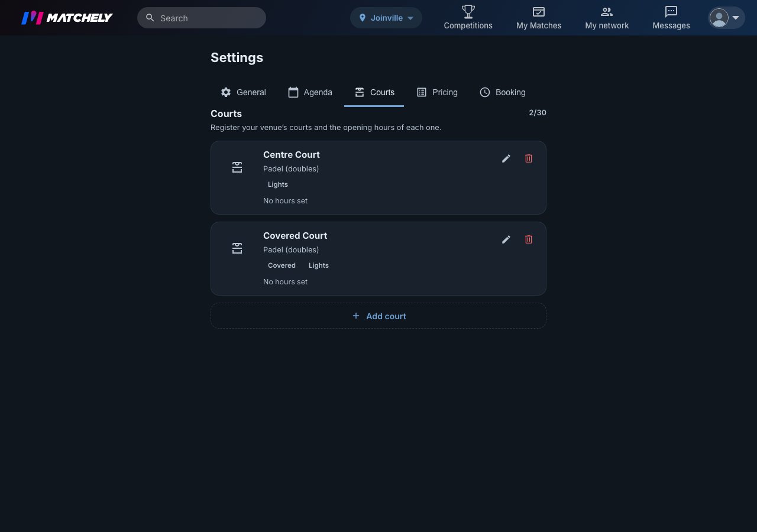Click the court icon on Covered Court card
Image resolution: width=757 pixels, height=532 pixels.
coord(237,248)
